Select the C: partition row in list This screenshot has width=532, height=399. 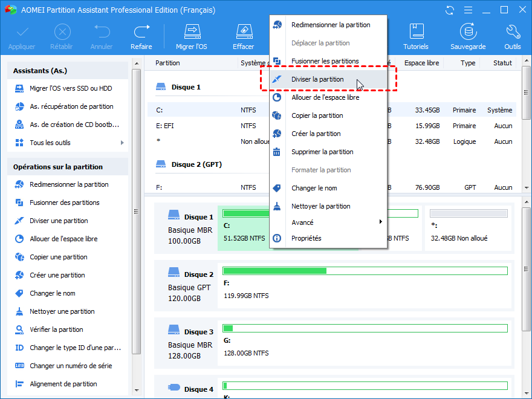[x=332, y=110]
